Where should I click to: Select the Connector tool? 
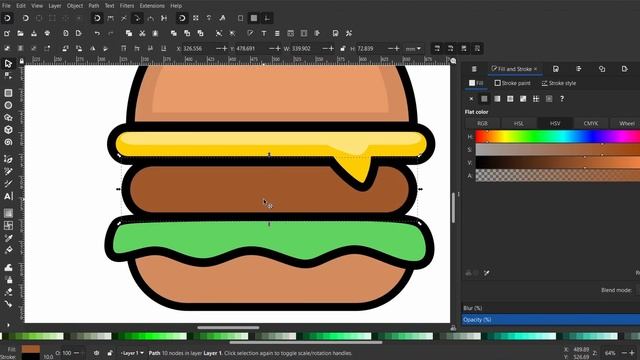pos(8,304)
